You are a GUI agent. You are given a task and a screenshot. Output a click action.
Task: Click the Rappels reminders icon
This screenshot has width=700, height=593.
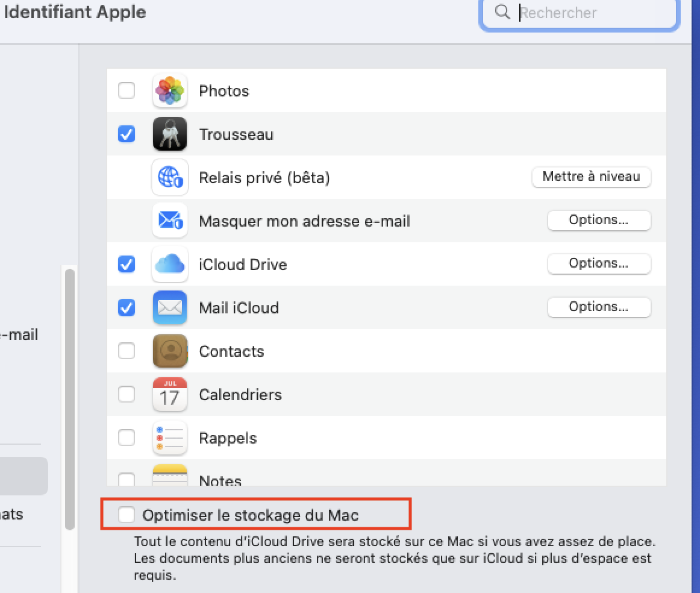click(x=170, y=438)
